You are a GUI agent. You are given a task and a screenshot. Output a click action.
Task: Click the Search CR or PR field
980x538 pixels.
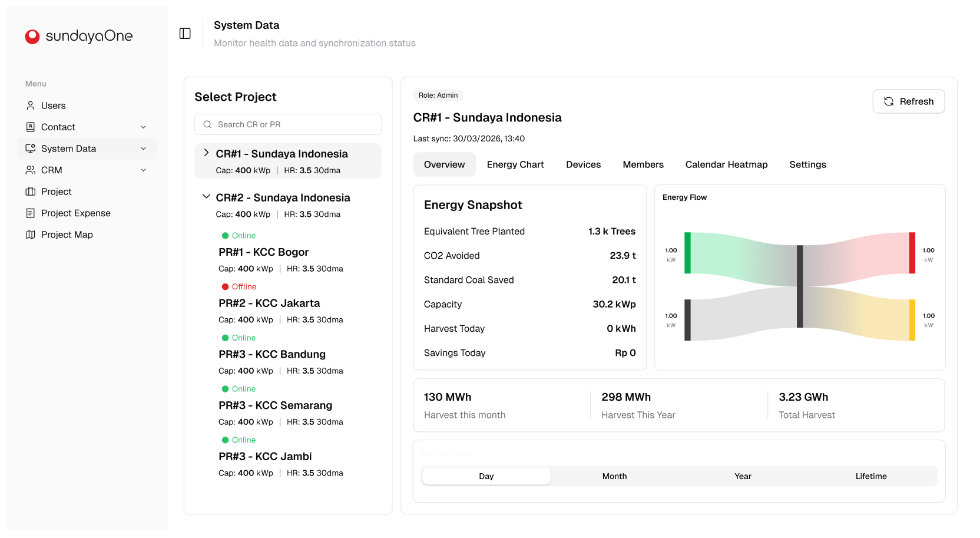click(x=288, y=124)
